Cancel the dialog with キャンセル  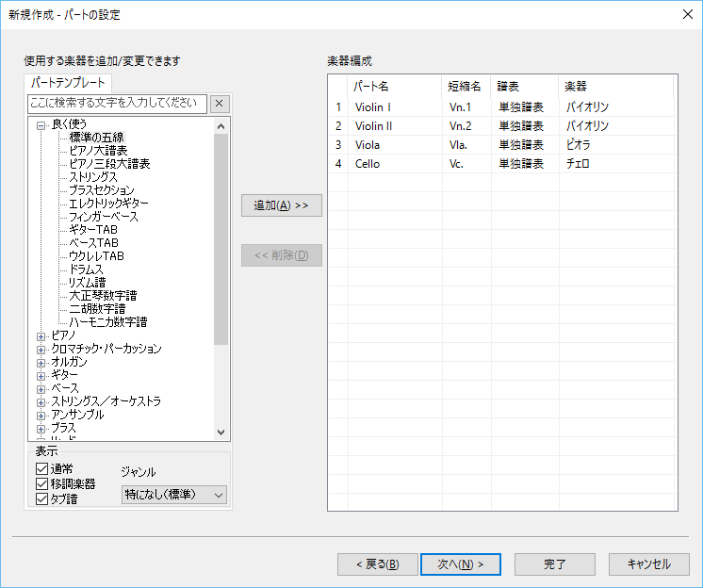(648, 564)
